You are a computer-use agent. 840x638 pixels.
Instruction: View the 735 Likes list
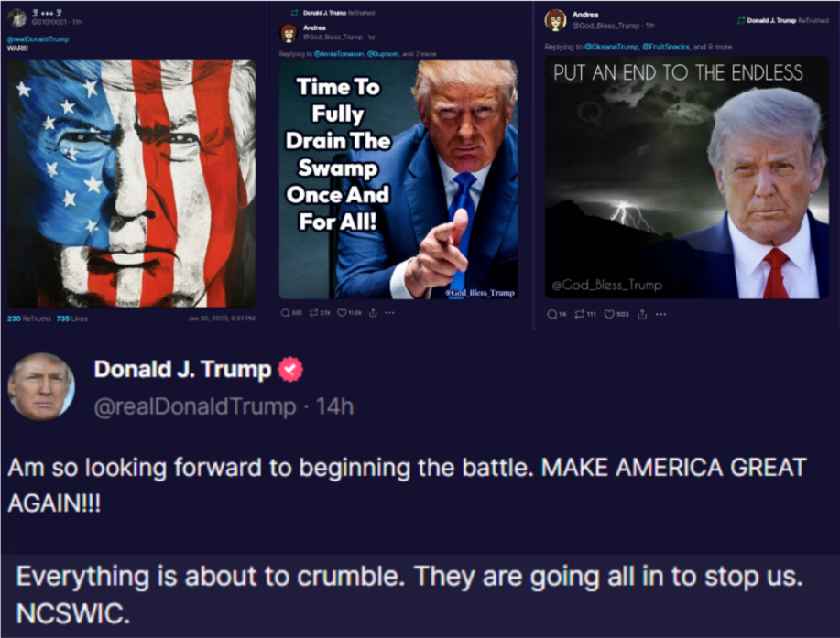coord(72,319)
